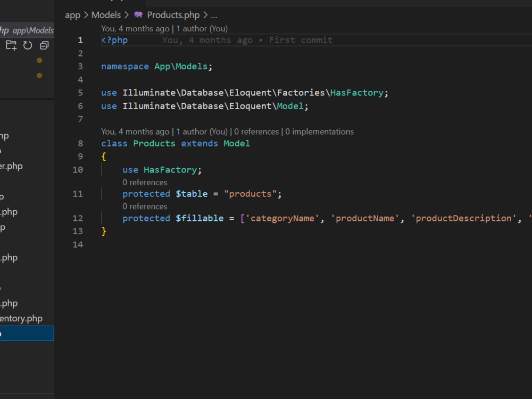The height and width of the screenshot is (399, 532).
Task: Click 'Model' in the line 6 import
Action: 290,106
